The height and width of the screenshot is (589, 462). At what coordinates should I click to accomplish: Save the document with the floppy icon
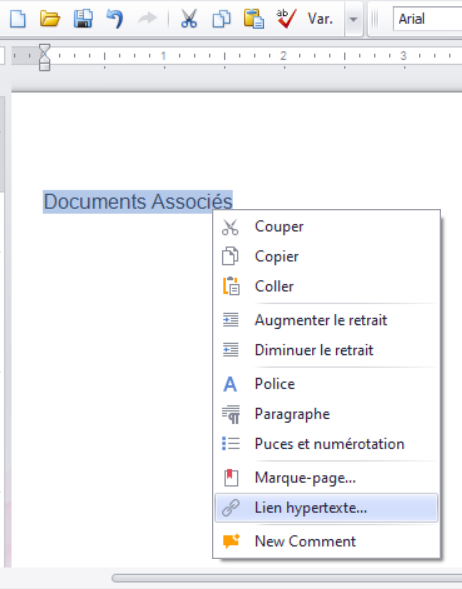[x=83, y=18]
